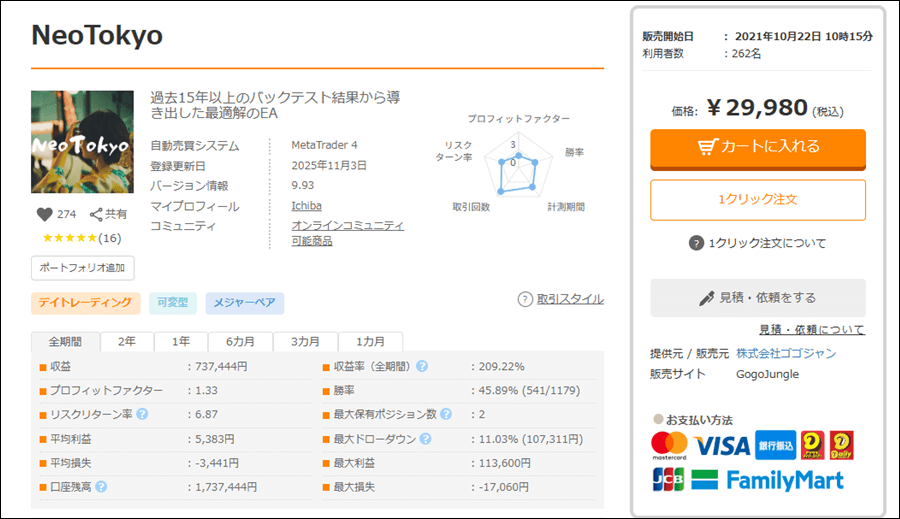The height and width of the screenshot is (519, 900).
Task: Click the 1クリック注文 button
Action: (758, 200)
